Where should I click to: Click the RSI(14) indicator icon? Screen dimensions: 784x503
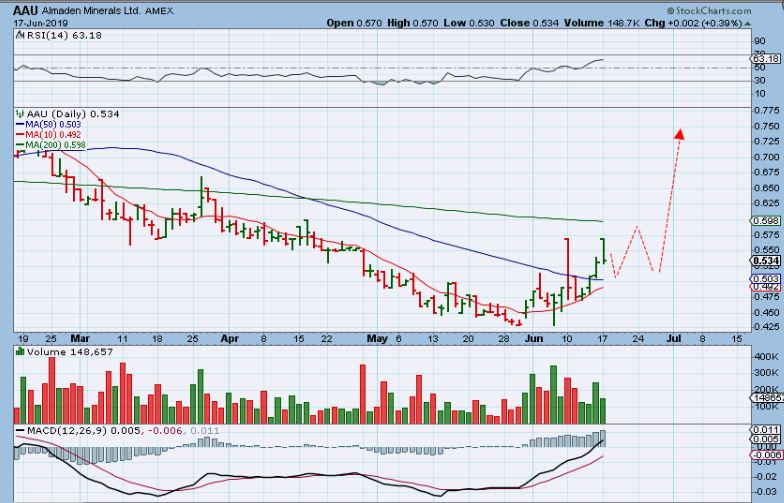pyautogui.click(x=20, y=35)
